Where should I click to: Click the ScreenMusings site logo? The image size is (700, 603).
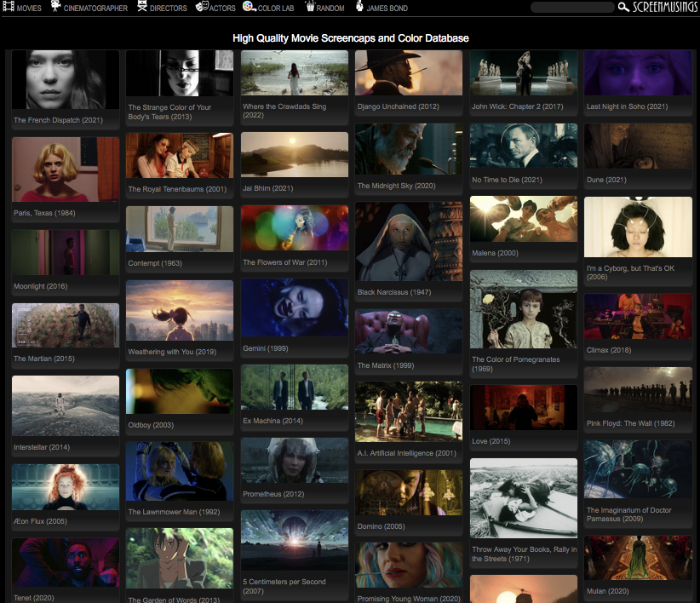pyautogui.click(x=665, y=7)
